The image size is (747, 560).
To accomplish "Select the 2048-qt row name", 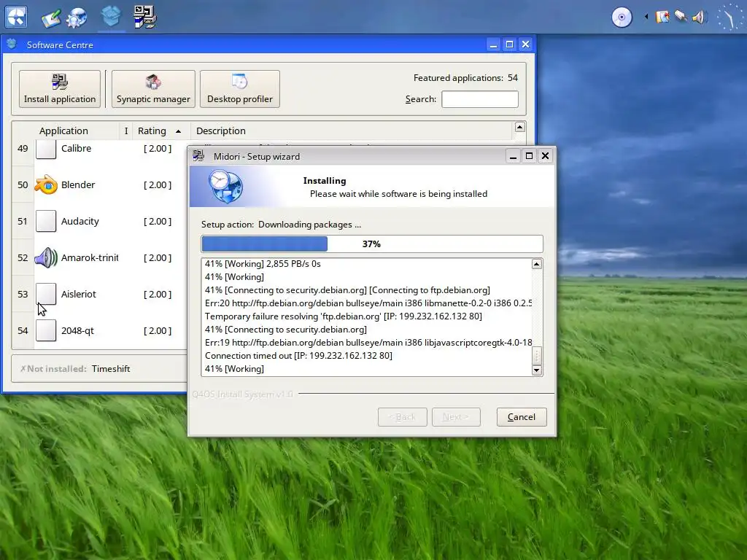I will (77, 330).
